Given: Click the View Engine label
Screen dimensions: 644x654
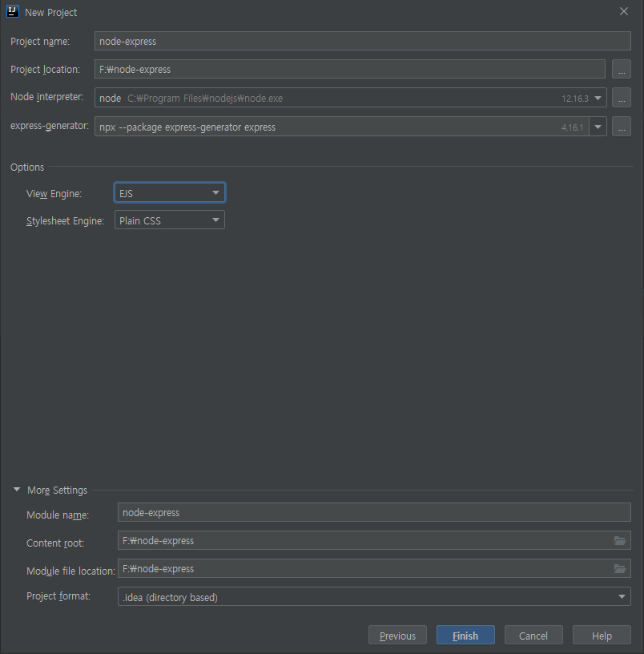Looking at the screenshot, I should pyautogui.click(x=54, y=193).
